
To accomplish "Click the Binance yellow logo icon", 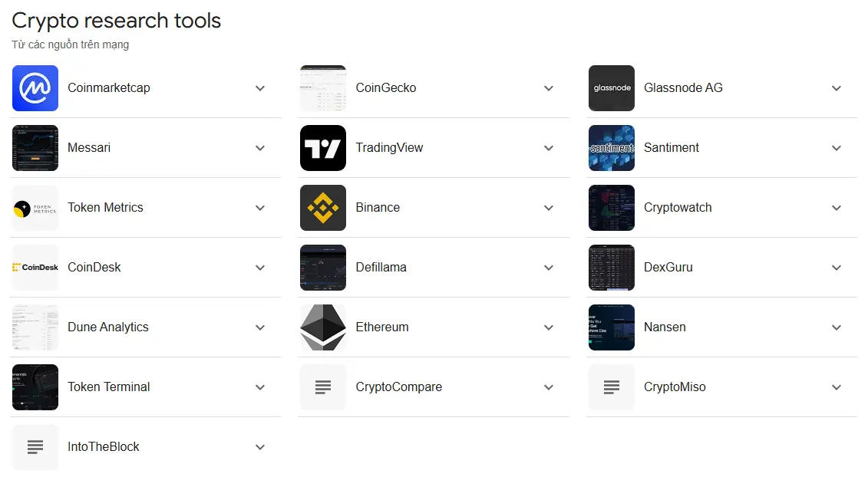I will coord(323,208).
